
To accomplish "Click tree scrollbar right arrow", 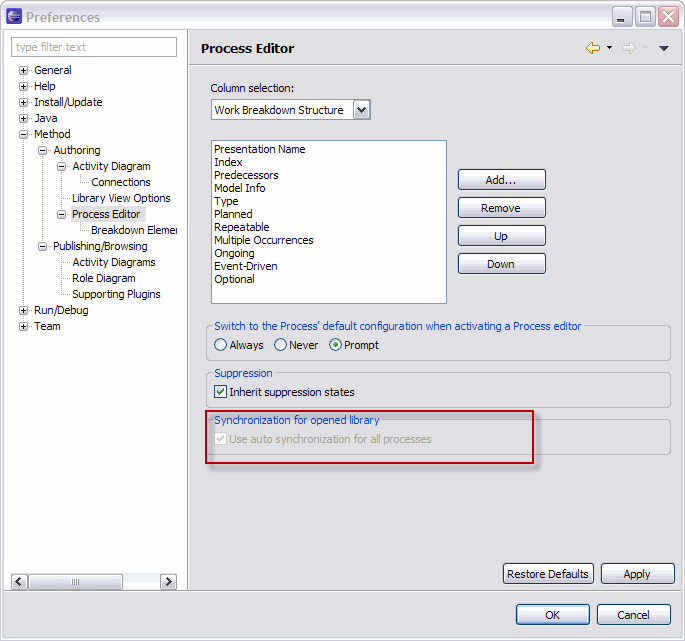I will coord(168,582).
